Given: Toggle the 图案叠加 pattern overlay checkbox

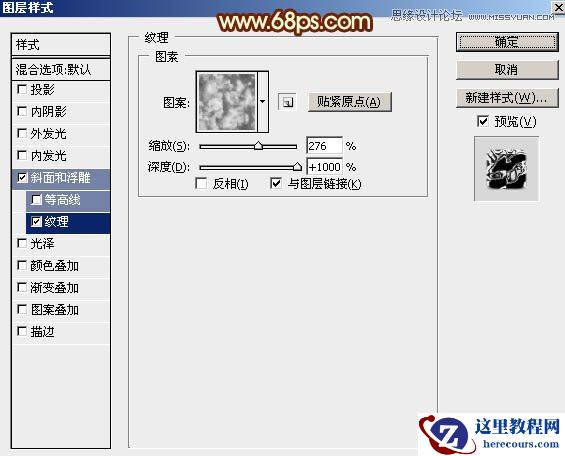Looking at the screenshot, I should 22,309.
